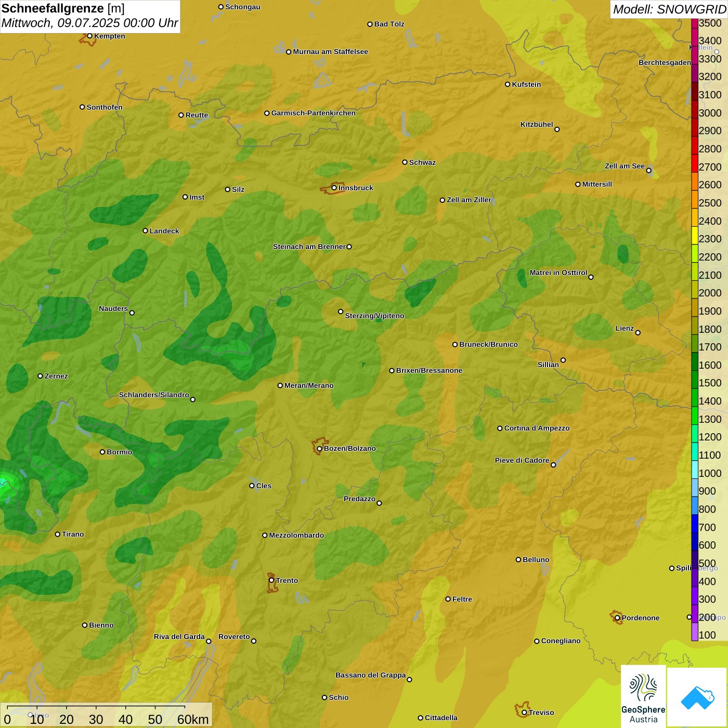The width and height of the screenshot is (728, 728).
Task: Select the Landeck location dot
Action: (146, 231)
